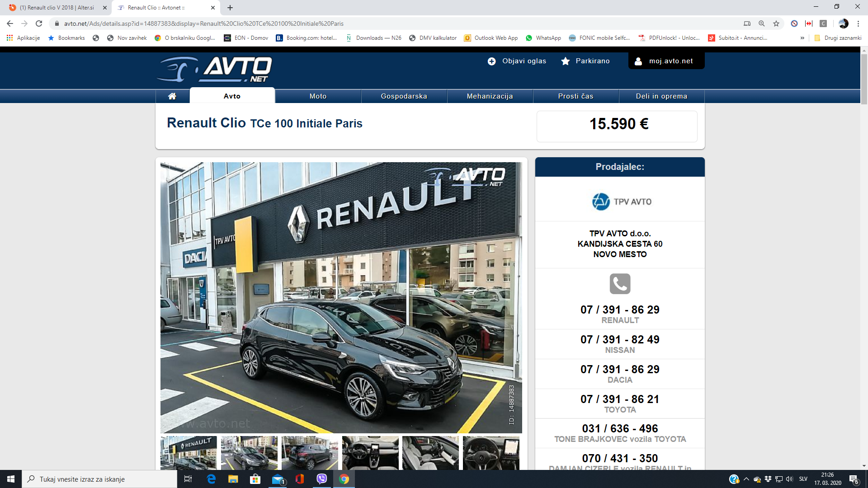Image resolution: width=868 pixels, height=488 pixels.
Task: Open the Gospodarska navigation tab
Action: [x=404, y=96]
